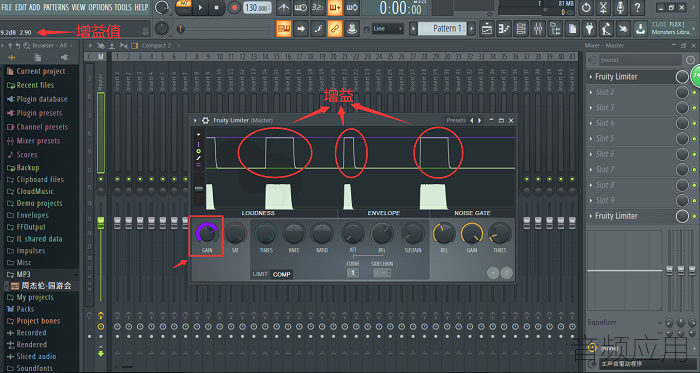Mute the Master track green LED

pos(101,179)
